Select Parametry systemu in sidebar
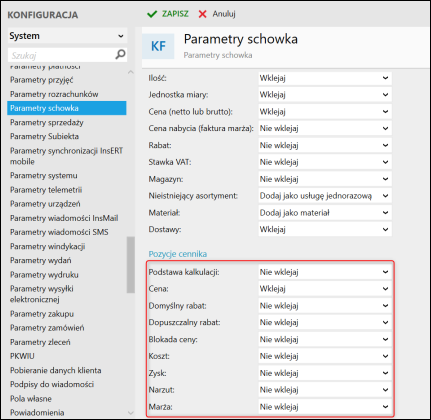Viewport: 431px width, 420px height. (x=44, y=176)
